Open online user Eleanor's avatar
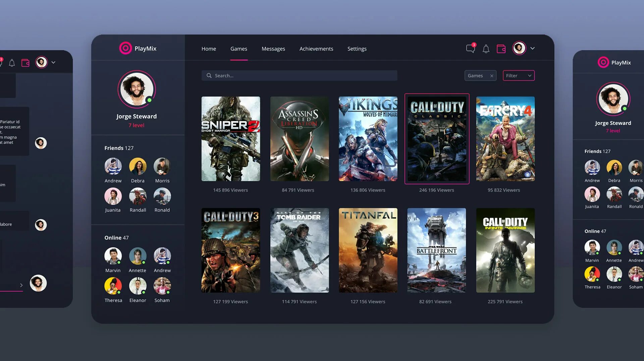This screenshot has height=361, width=644. point(138,286)
